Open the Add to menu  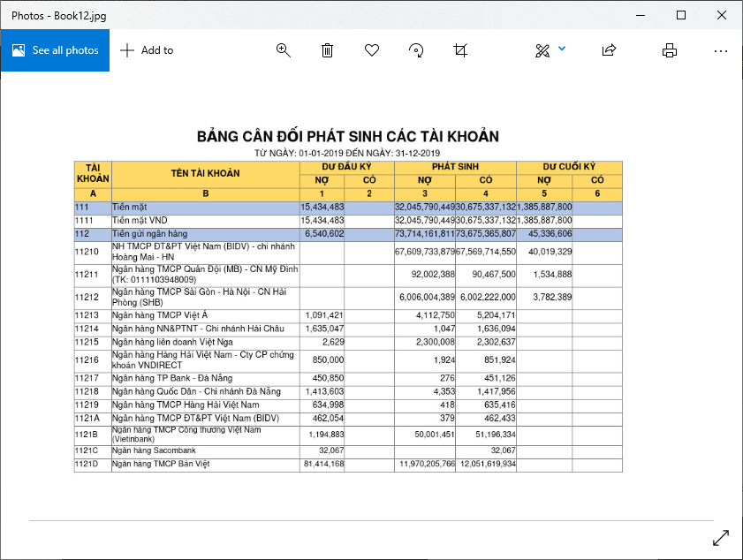coord(147,50)
